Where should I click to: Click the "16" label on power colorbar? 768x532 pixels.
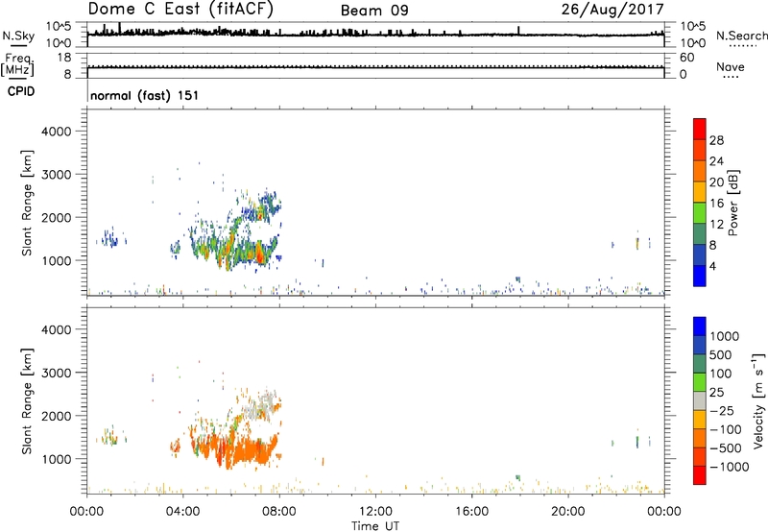(716, 204)
